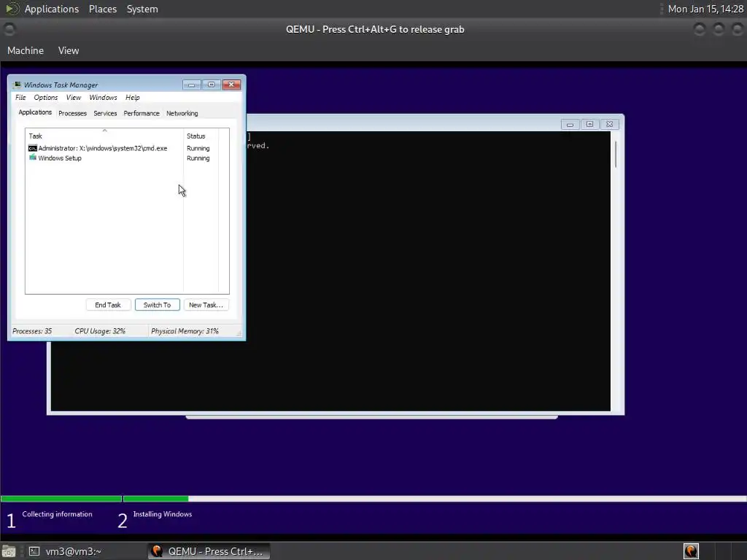This screenshot has width=747, height=560.
Task: Minimize the Windows Task Manager window
Action: point(192,85)
